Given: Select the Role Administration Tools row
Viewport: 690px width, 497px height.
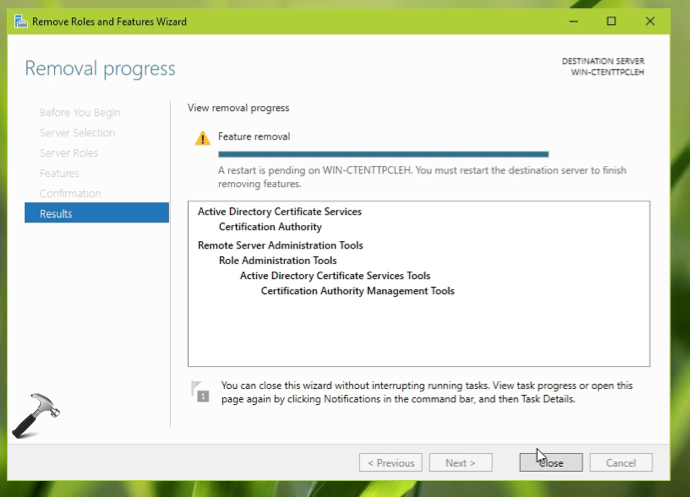Looking at the screenshot, I should click(278, 261).
